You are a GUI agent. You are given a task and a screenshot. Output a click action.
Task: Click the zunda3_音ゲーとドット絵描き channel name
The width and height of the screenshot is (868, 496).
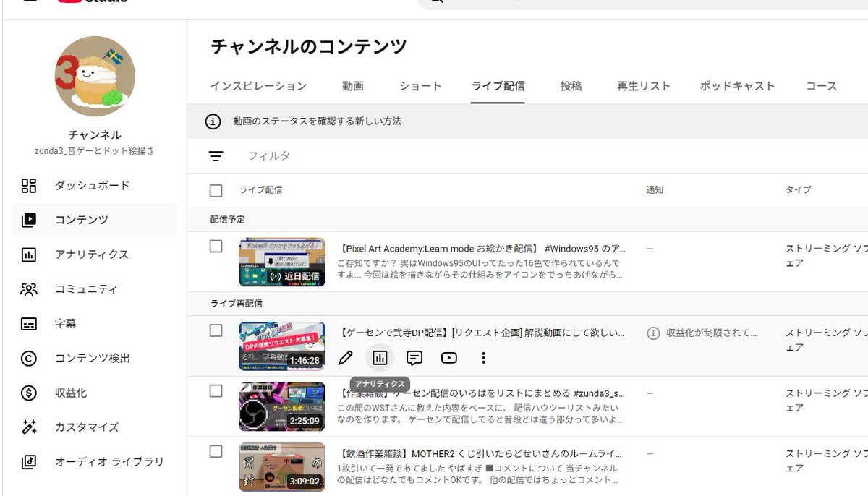[x=95, y=151]
